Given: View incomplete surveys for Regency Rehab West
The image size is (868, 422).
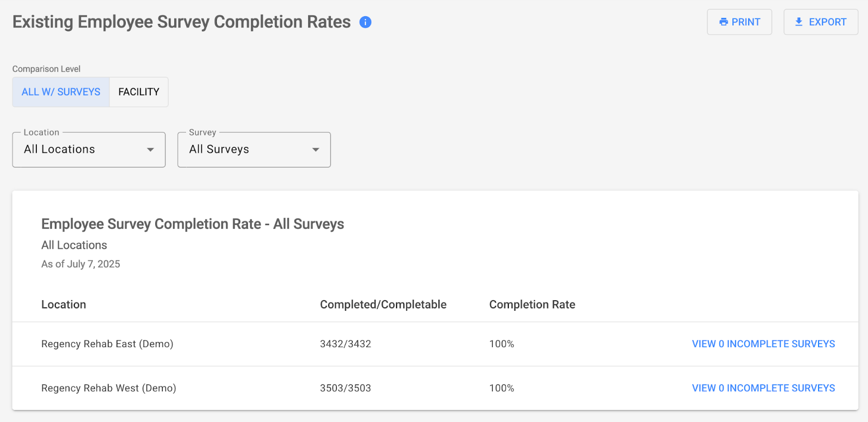Looking at the screenshot, I should [763, 388].
